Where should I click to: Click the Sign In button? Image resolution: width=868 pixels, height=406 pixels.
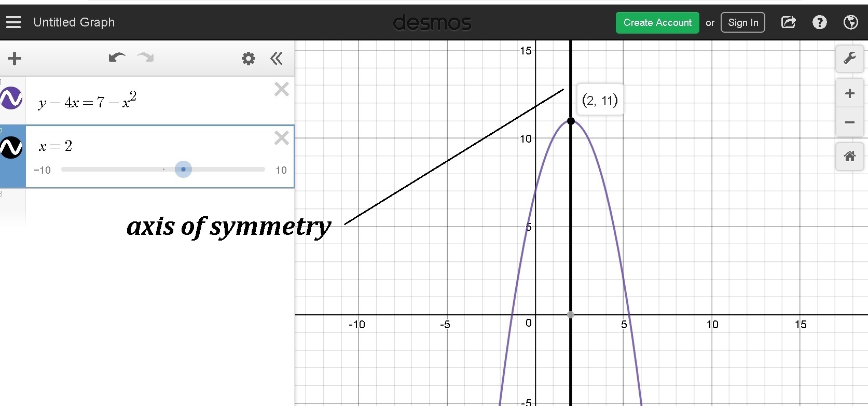click(x=743, y=23)
